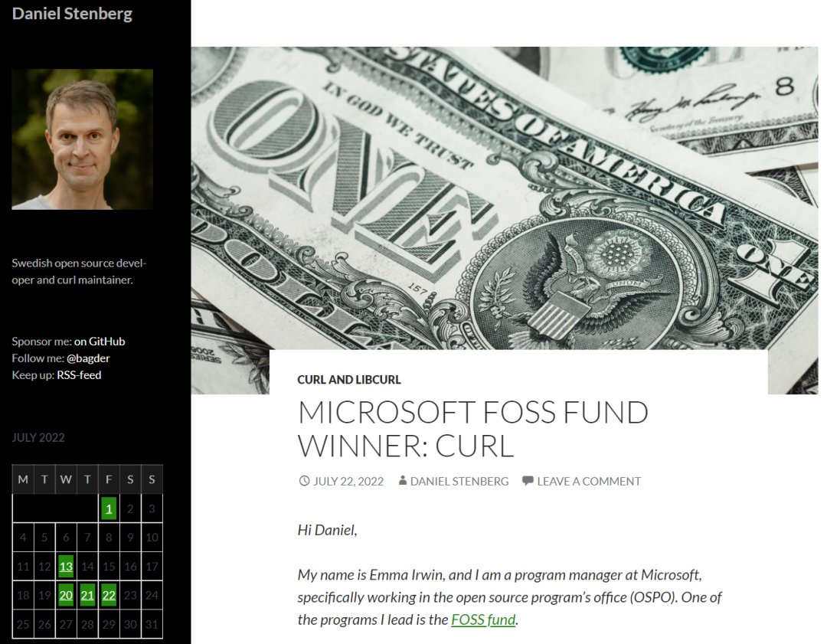Click the paragraph starting 'My name is Emma Irwin'

click(509, 597)
